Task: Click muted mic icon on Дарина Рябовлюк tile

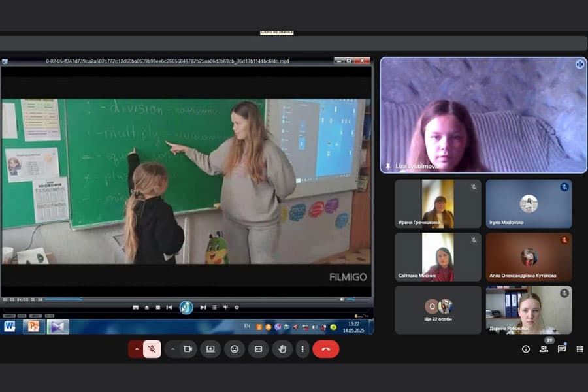Action: 564,293
